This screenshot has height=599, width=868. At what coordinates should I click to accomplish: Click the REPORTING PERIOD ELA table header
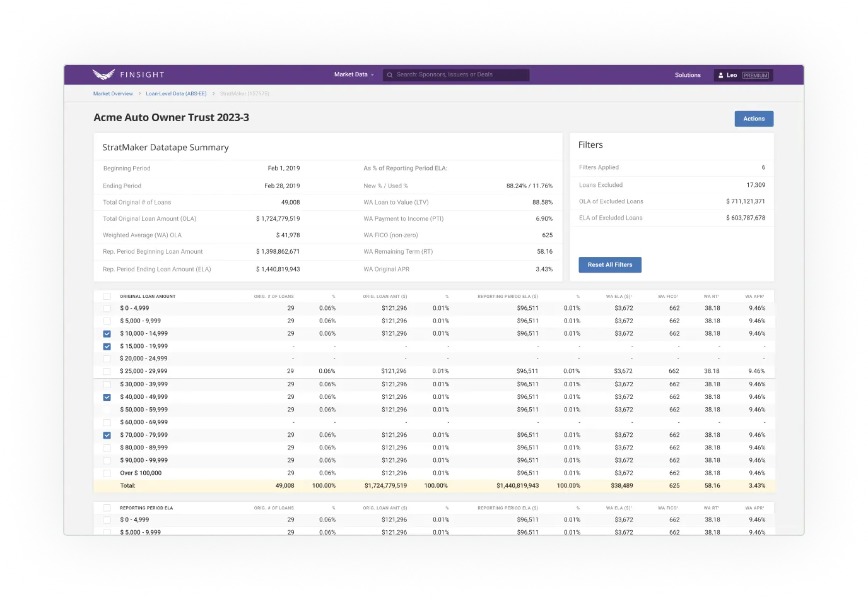pos(146,507)
